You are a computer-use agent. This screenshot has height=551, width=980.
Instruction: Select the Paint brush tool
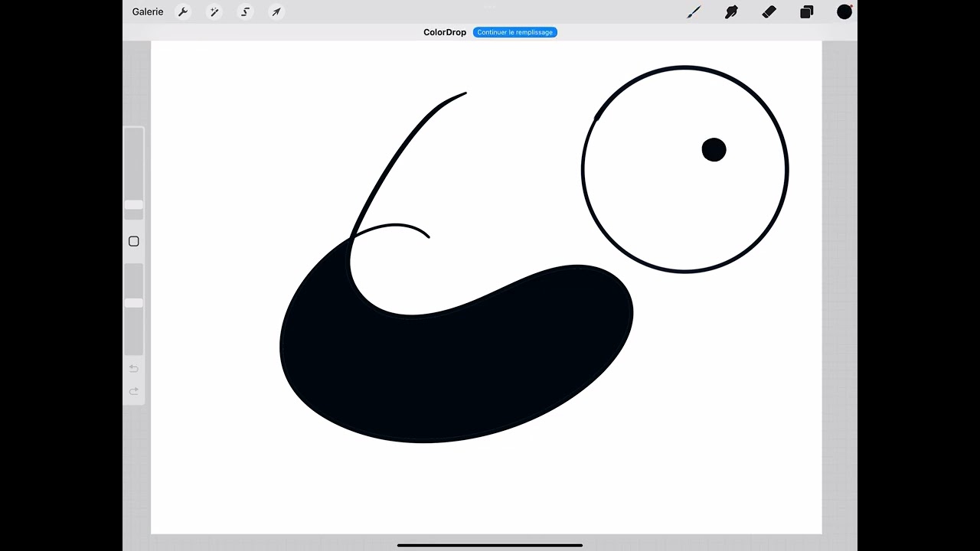(x=694, y=11)
